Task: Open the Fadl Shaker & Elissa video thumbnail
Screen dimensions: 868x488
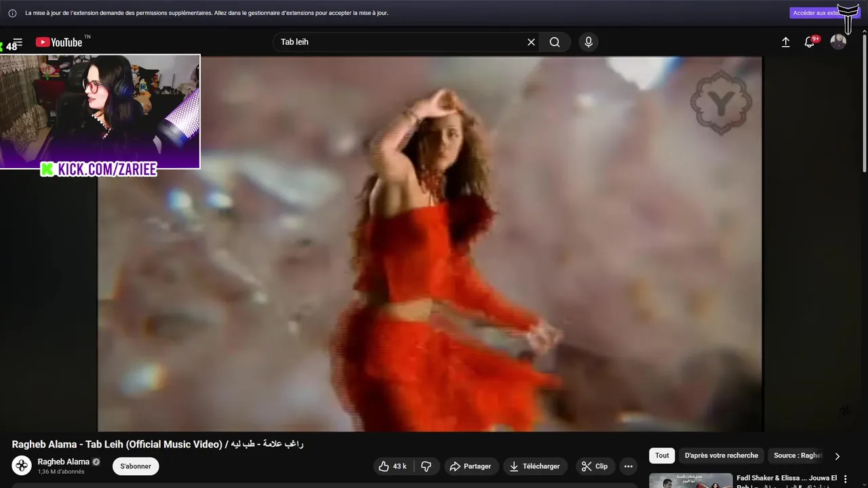Action: pos(690,481)
